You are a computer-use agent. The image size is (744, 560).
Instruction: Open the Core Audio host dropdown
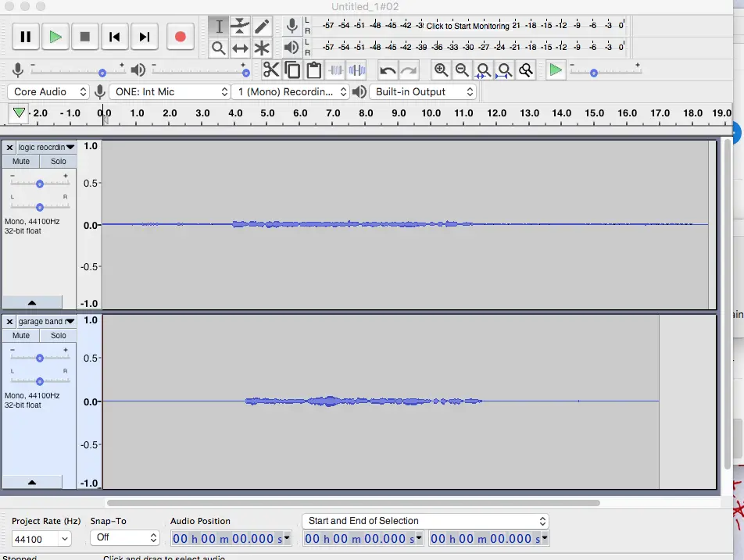(48, 91)
